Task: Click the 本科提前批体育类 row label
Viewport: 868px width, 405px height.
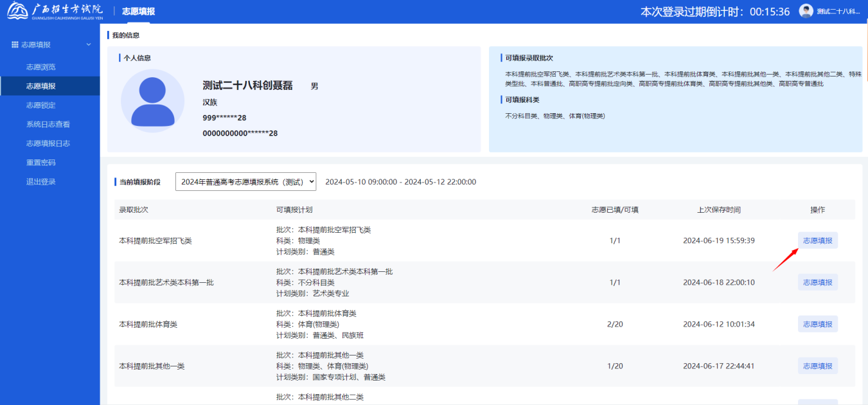Action: [148, 324]
